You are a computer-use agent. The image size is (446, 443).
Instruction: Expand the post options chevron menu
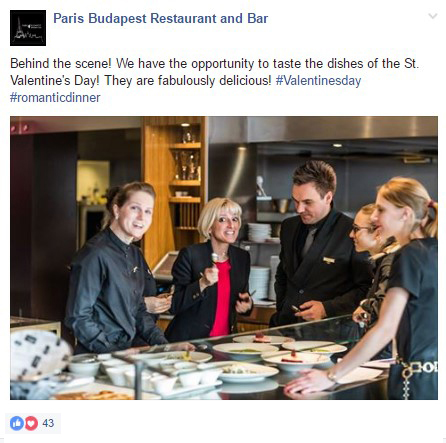tap(432, 16)
